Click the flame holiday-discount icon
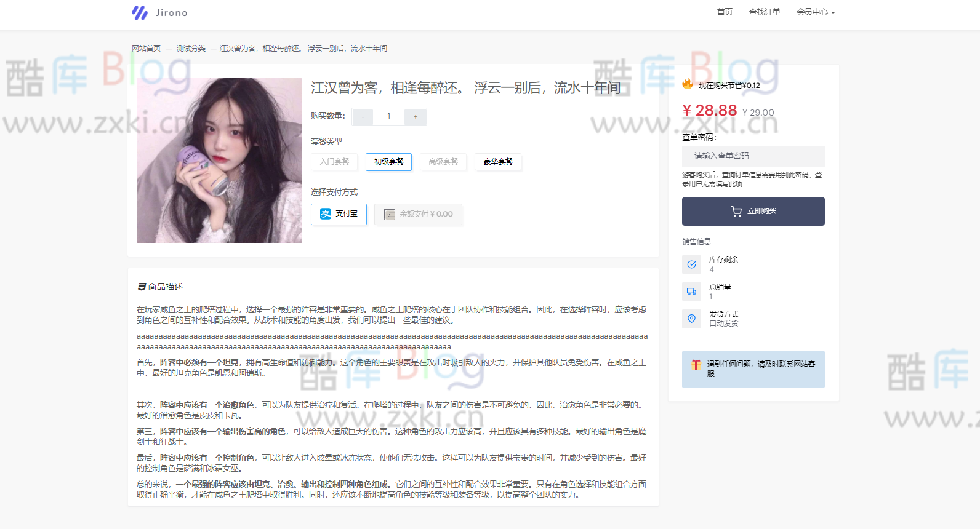The height and width of the screenshot is (529, 980). 688,84
